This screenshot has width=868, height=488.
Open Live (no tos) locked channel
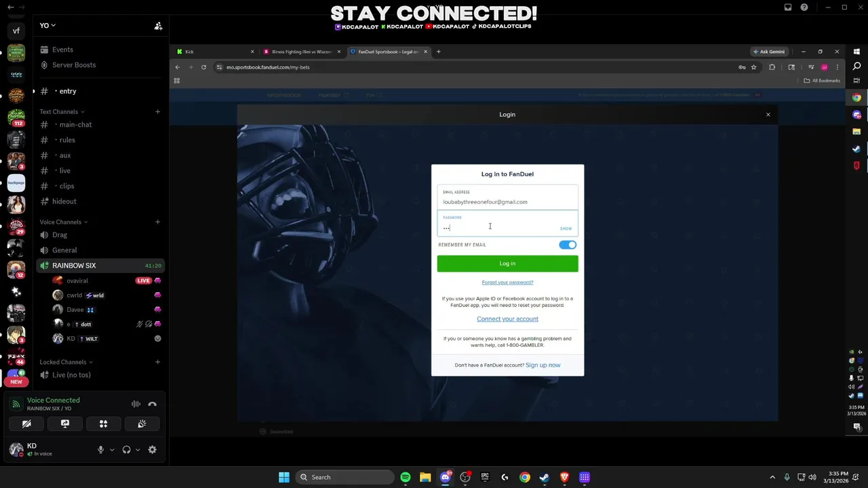pos(100,375)
